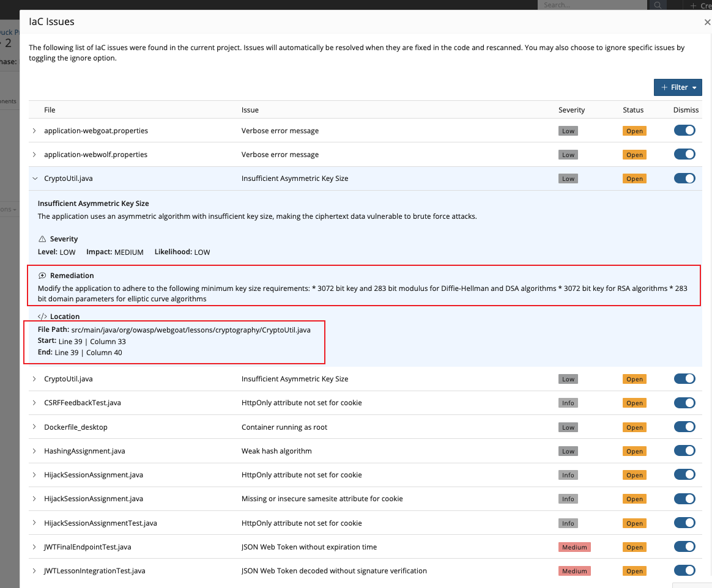Click the 'End: Line 39 | Column 40' text

[80, 353]
